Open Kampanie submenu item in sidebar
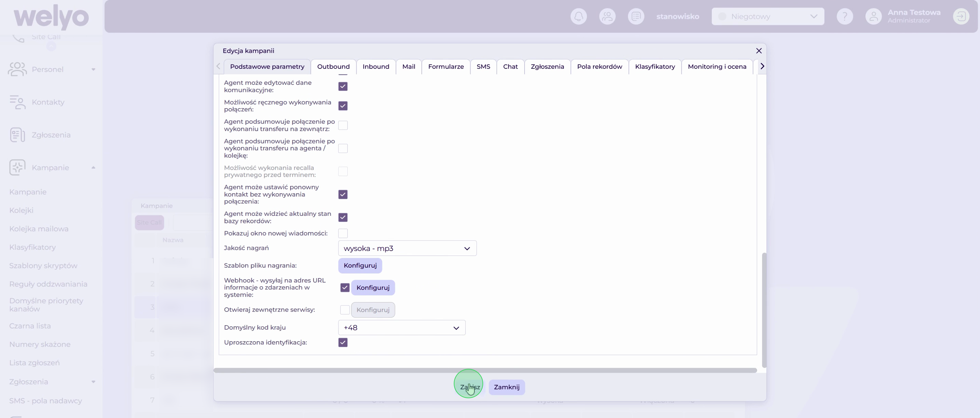This screenshot has width=980, height=418. (x=28, y=192)
